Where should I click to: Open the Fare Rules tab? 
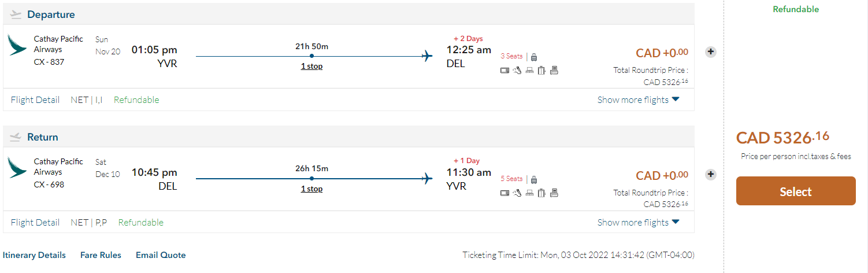click(101, 255)
